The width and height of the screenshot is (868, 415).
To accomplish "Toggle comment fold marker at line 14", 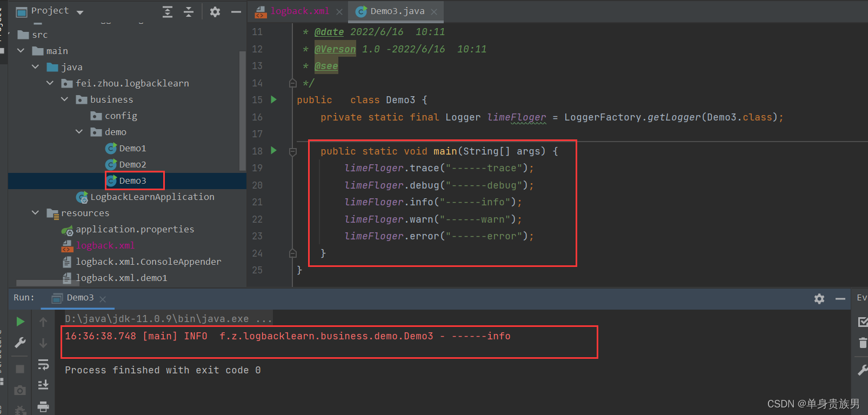I will pyautogui.click(x=292, y=83).
